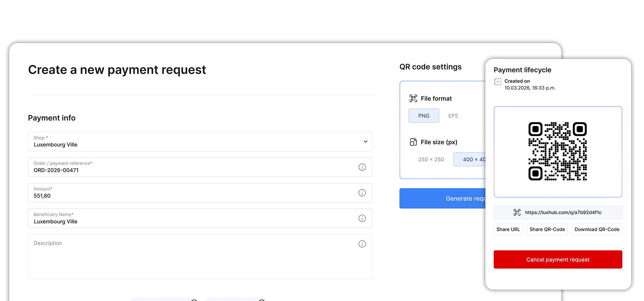
Task: Click Share QR-Code button
Action: [547, 229]
